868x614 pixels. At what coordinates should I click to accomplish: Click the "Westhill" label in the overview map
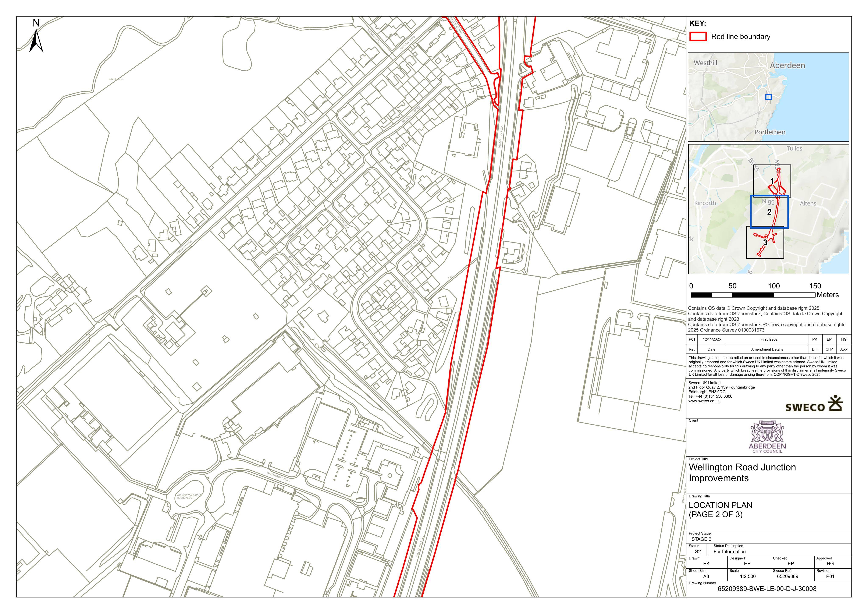pyautogui.click(x=705, y=63)
